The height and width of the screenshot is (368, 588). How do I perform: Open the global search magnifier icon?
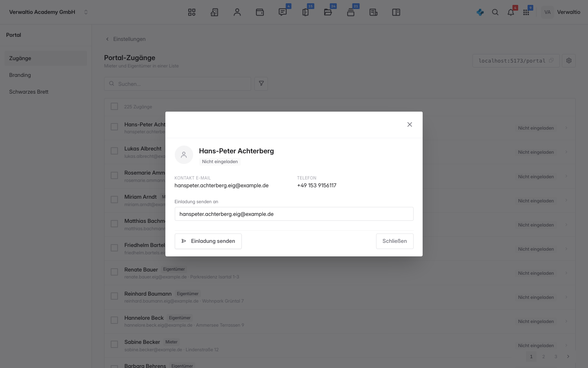point(495,12)
